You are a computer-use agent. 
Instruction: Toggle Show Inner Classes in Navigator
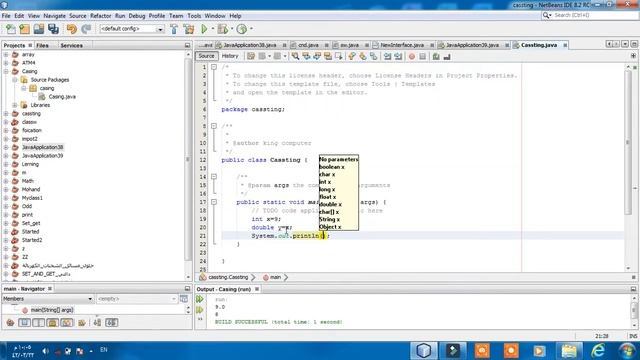point(67,323)
